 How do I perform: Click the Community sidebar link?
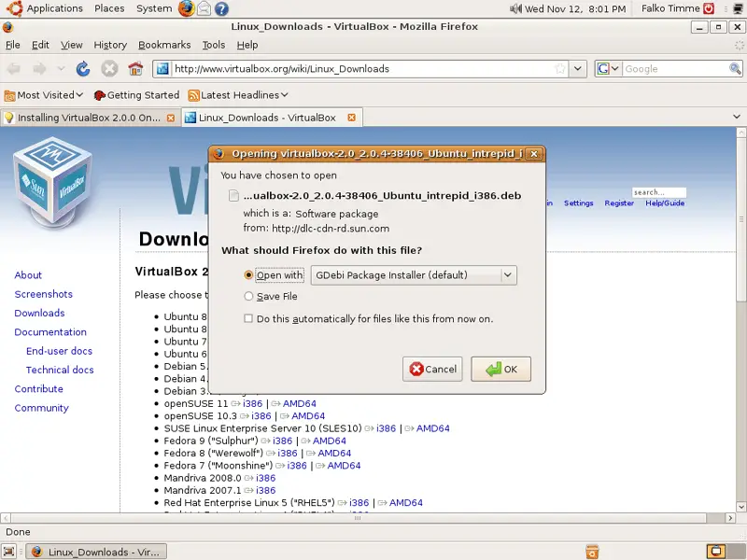point(41,408)
